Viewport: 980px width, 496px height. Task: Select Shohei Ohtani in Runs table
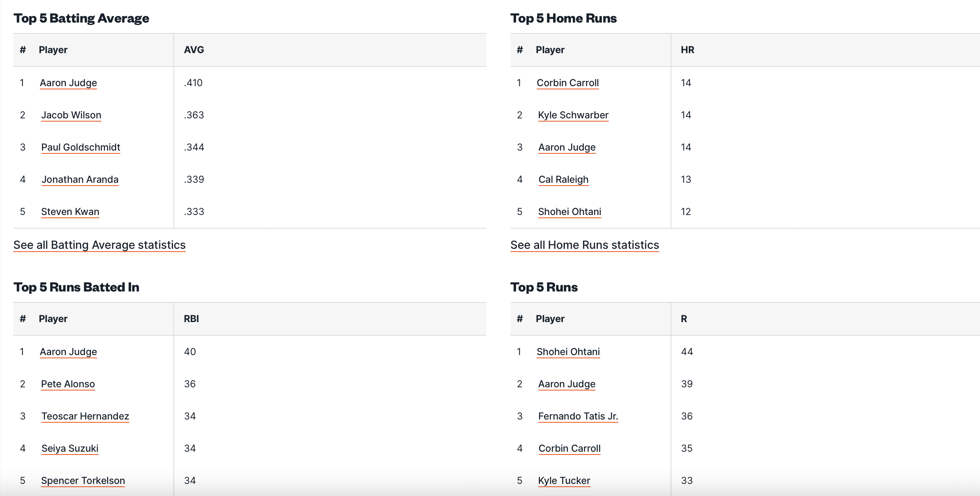click(x=568, y=352)
